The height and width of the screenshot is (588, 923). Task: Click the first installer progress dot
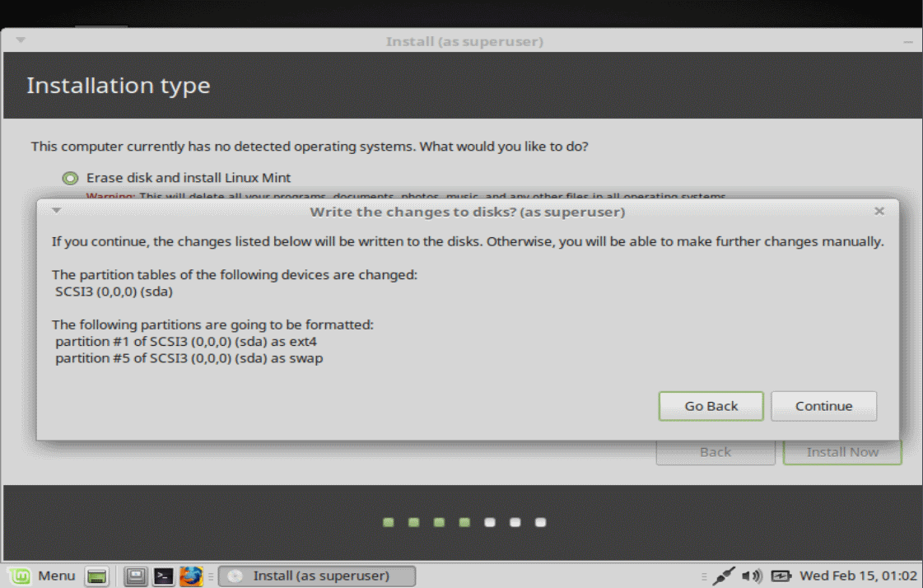click(389, 522)
